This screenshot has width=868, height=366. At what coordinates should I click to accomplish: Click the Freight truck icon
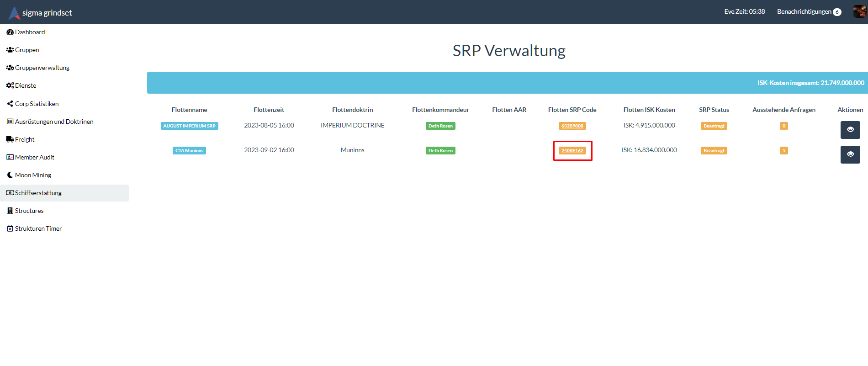10,139
